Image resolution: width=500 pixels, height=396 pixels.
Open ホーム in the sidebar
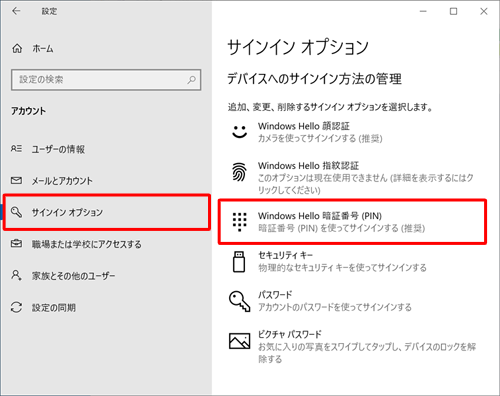point(43,49)
